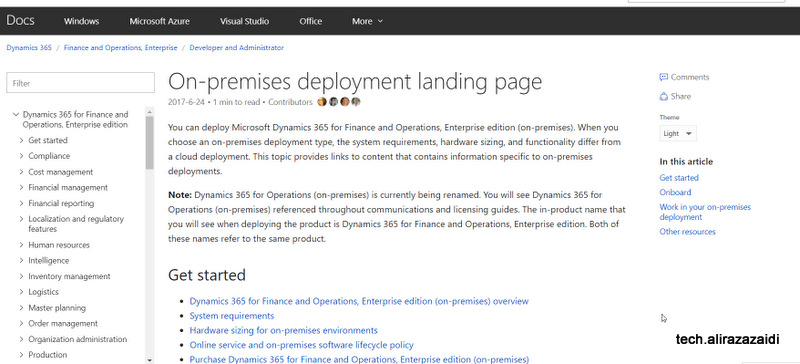Viewport: 800px width, 364px height.
Task: Jump to Other resources section link
Action: pos(687,232)
